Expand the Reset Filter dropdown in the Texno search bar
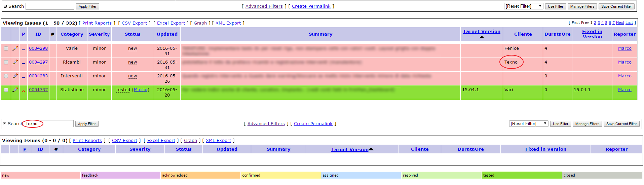The width and height of the screenshot is (644, 185). [x=528, y=124]
